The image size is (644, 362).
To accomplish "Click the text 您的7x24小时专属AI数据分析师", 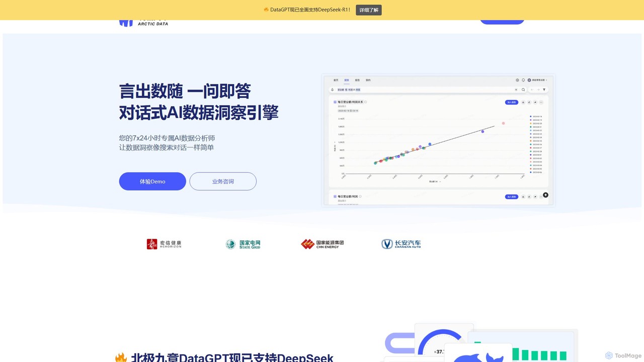I will coord(167,138).
